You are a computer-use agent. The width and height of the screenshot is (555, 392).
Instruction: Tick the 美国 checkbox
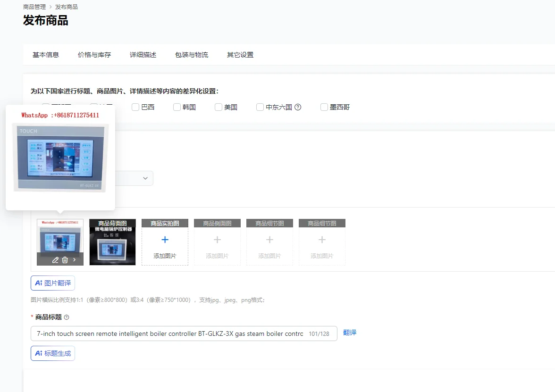click(219, 107)
